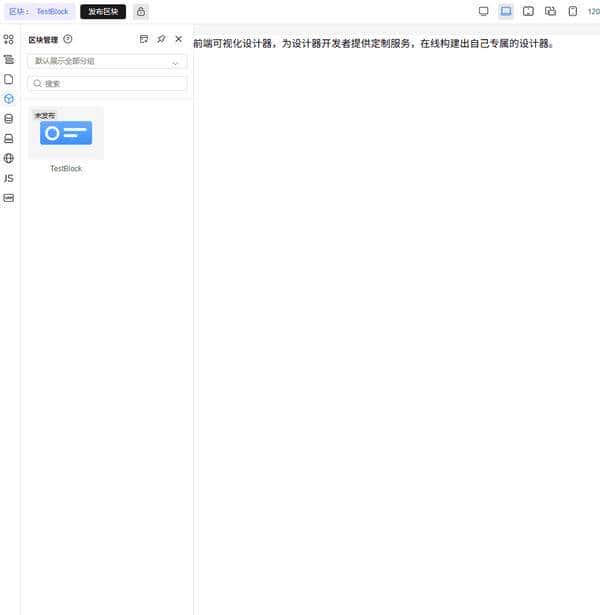
Task: Click the group settings icon in panel header
Action: pyautogui.click(x=144, y=39)
